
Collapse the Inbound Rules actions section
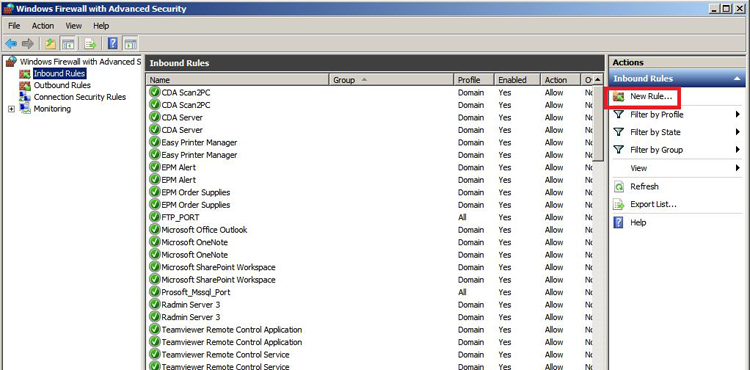pos(737,79)
